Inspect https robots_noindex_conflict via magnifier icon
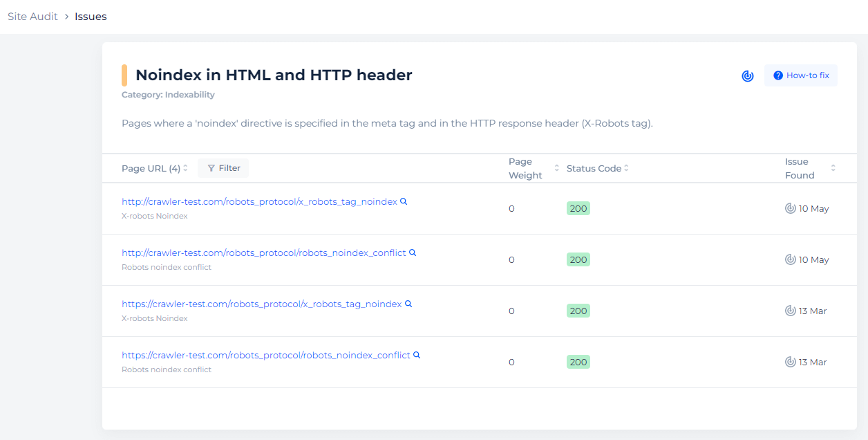Screen dimensions: 868x440 (417, 355)
